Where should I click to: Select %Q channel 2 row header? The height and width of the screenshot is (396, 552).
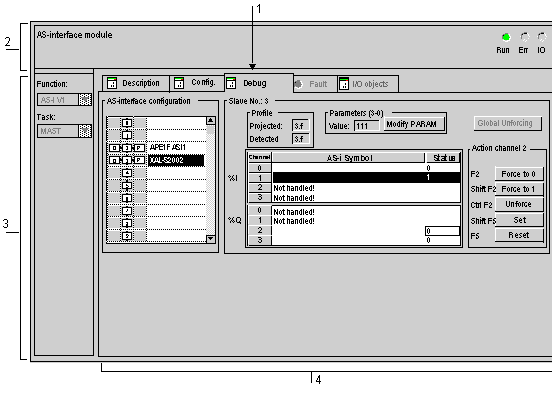tap(260, 230)
